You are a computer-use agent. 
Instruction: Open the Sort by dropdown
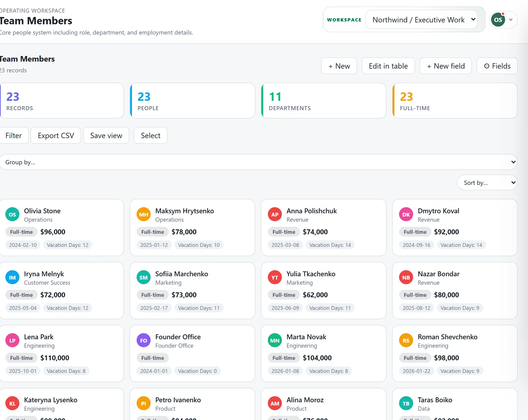click(x=487, y=183)
